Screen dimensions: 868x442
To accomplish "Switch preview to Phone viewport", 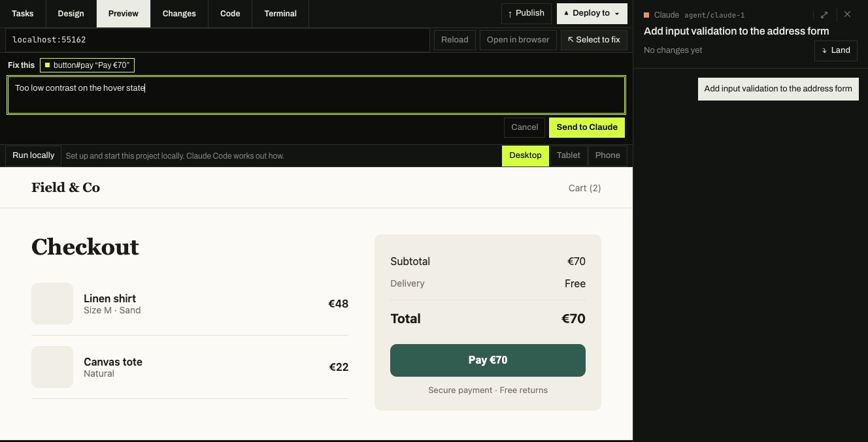I will coord(608,155).
